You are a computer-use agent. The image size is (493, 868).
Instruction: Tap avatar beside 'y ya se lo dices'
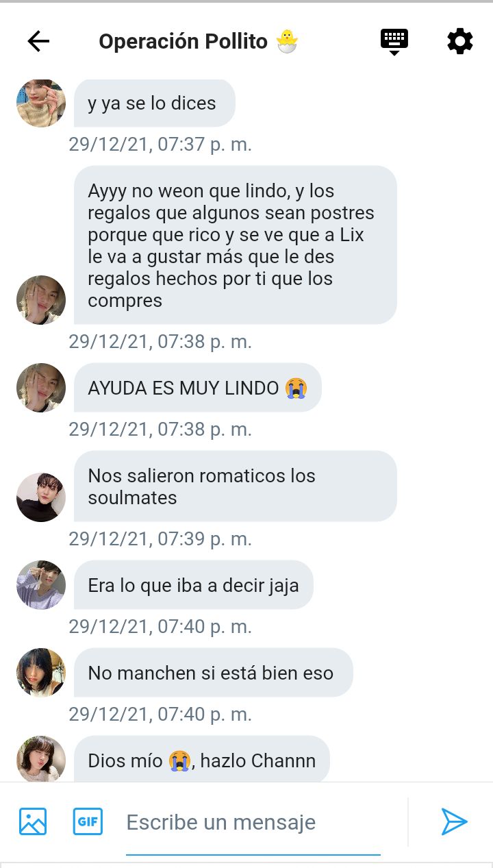coord(41,103)
